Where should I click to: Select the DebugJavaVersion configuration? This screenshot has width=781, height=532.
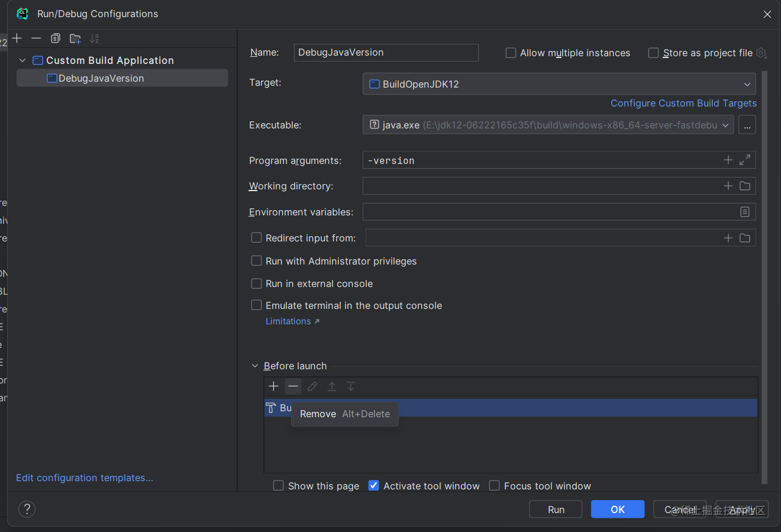point(122,78)
